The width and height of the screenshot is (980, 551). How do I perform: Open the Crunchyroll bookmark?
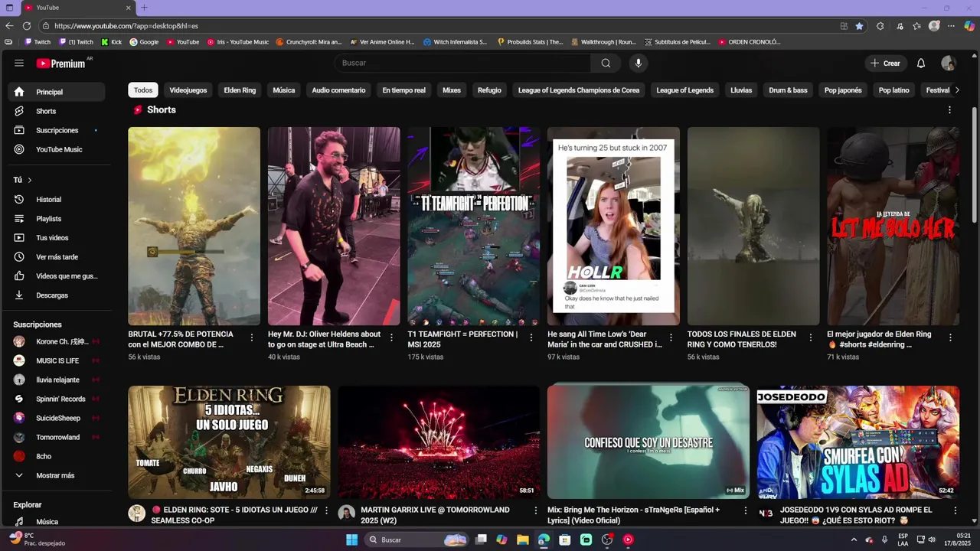[x=309, y=42]
